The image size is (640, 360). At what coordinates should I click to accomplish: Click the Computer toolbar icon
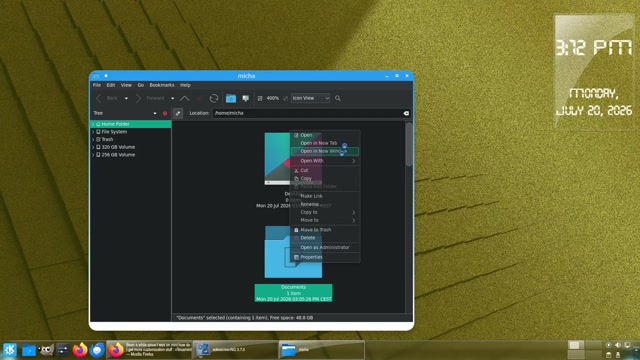pos(245,98)
